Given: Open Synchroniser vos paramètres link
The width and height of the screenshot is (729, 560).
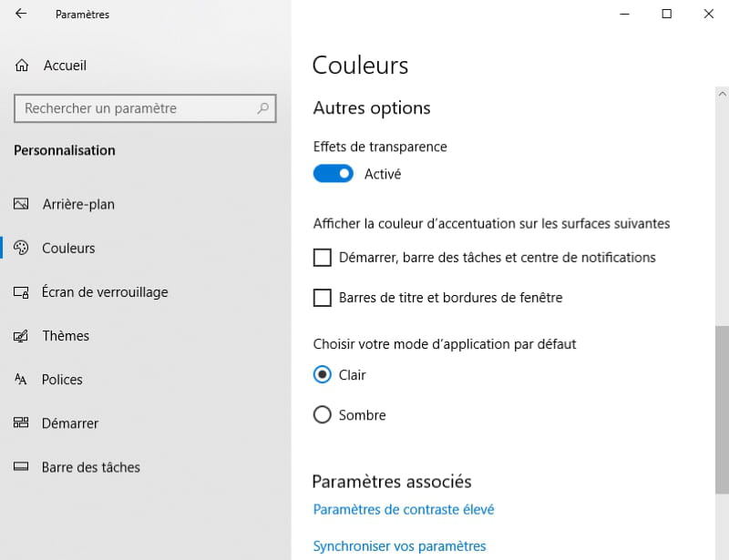Looking at the screenshot, I should (x=399, y=546).
